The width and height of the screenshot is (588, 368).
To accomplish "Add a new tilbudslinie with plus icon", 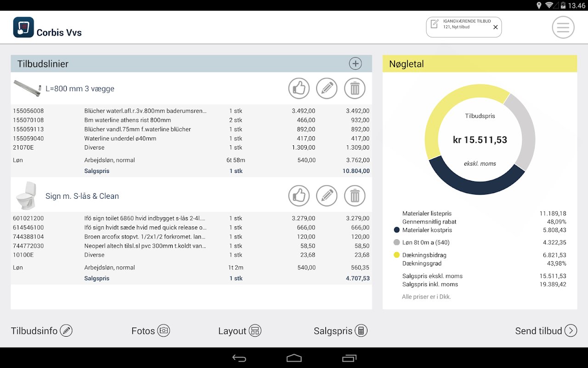I will pyautogui.click(x=355, y=63).
